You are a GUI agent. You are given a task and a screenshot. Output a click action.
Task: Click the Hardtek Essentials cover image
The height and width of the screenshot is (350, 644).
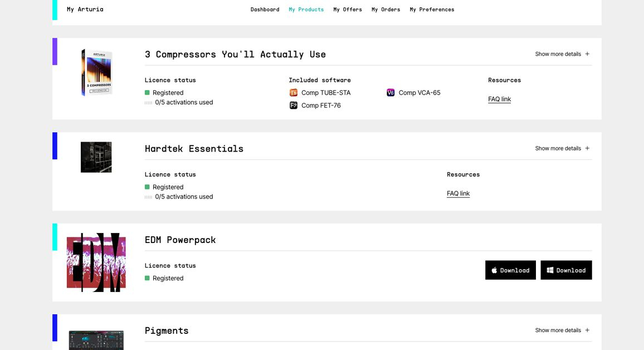(x=96, y=157)
